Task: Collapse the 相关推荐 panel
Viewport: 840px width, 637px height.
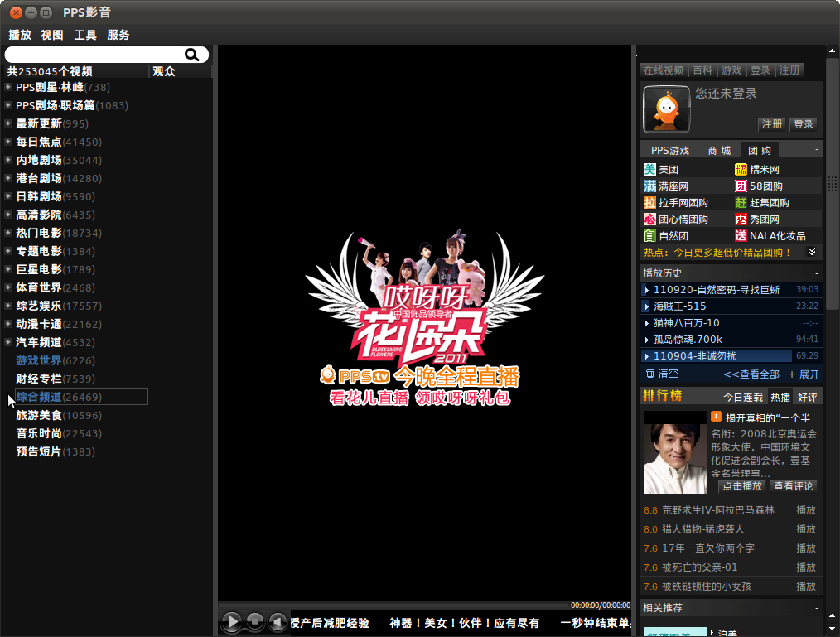Action: [x=817, y=608]
